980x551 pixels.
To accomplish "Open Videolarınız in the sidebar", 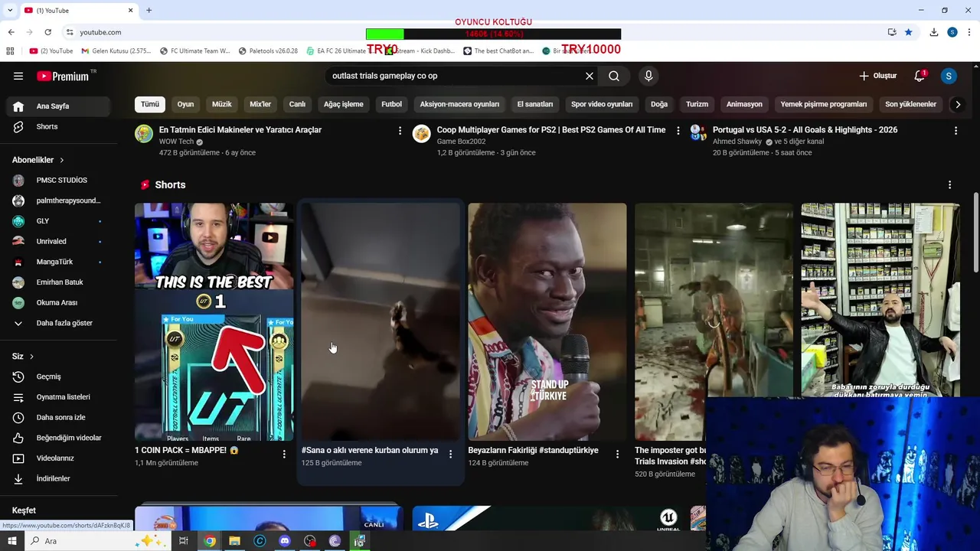I will (58, 458).
